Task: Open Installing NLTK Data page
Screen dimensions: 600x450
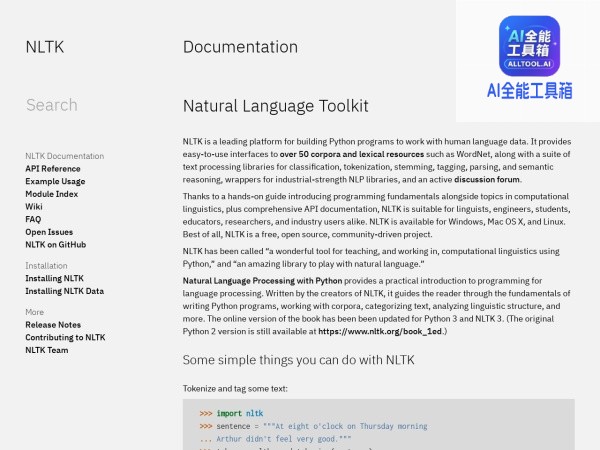Action: [x=65, y=291]
